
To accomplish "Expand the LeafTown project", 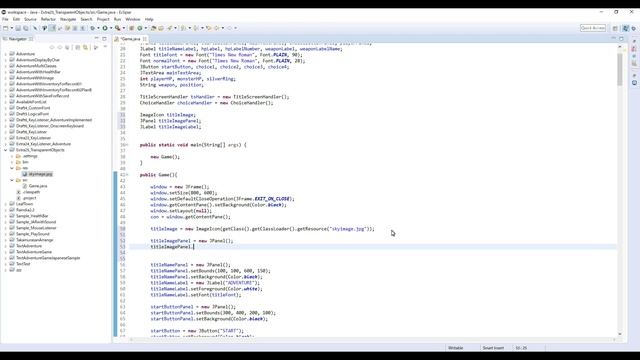I will tap(6, 204).
